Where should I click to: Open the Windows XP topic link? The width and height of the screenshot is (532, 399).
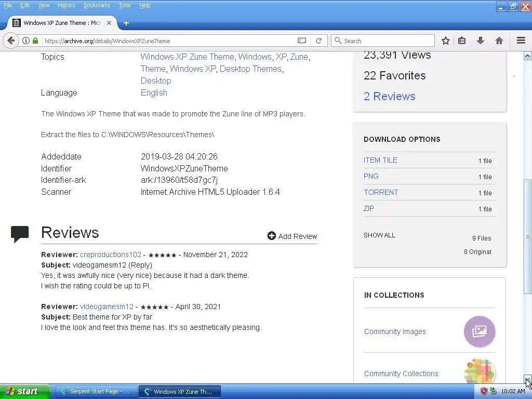point(193,69)
